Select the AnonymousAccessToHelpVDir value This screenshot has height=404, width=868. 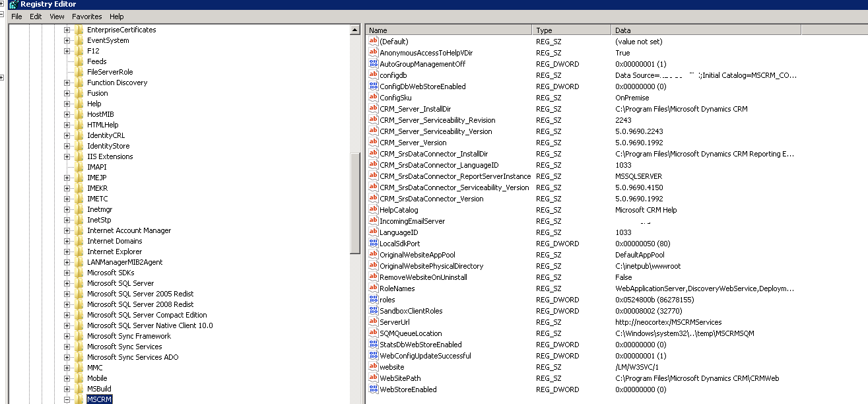pos(426,53)
